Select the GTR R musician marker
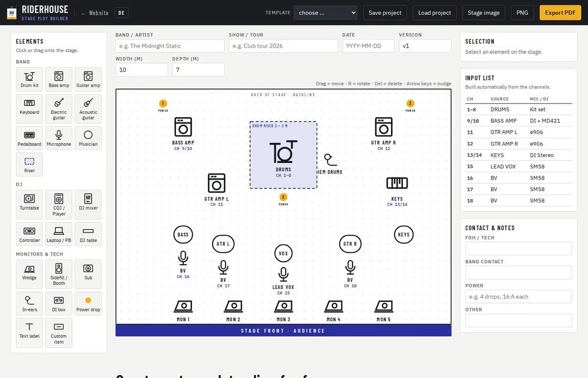This screenshot has height=378, width=588. 350,244
